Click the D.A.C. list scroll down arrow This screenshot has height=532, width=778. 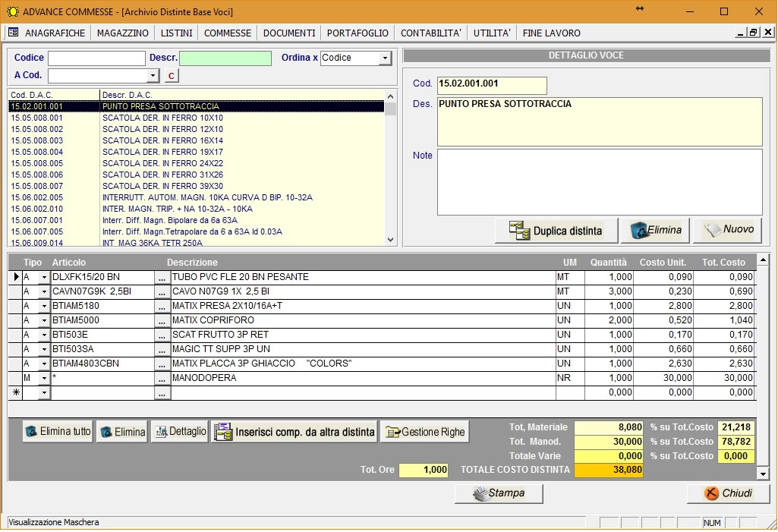(390, 240)
